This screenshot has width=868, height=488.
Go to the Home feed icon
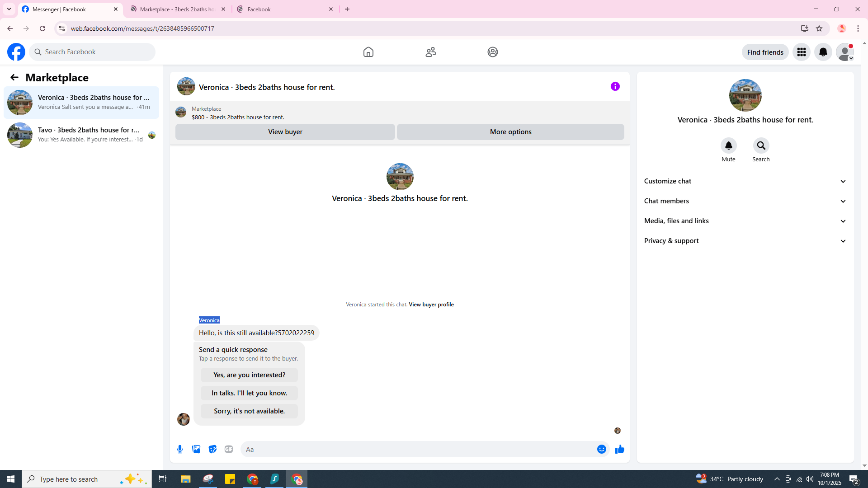tap(368, 52)
